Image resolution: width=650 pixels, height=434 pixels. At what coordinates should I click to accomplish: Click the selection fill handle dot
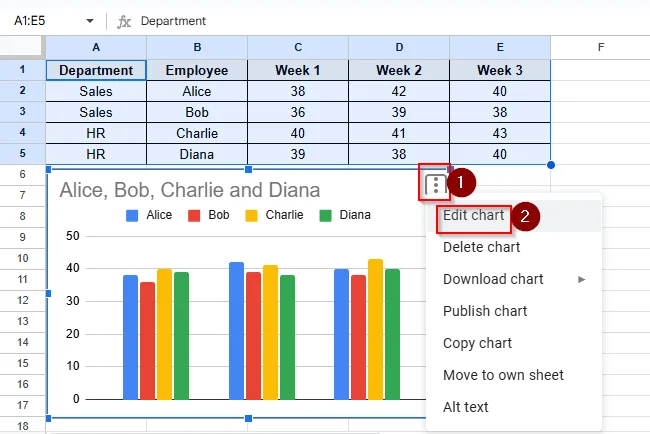[551, 165]
